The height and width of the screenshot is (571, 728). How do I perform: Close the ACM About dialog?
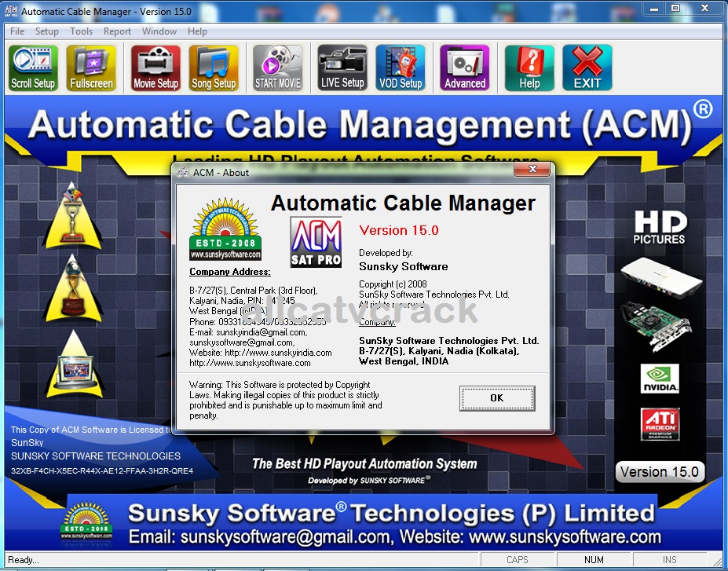[533, 169]
